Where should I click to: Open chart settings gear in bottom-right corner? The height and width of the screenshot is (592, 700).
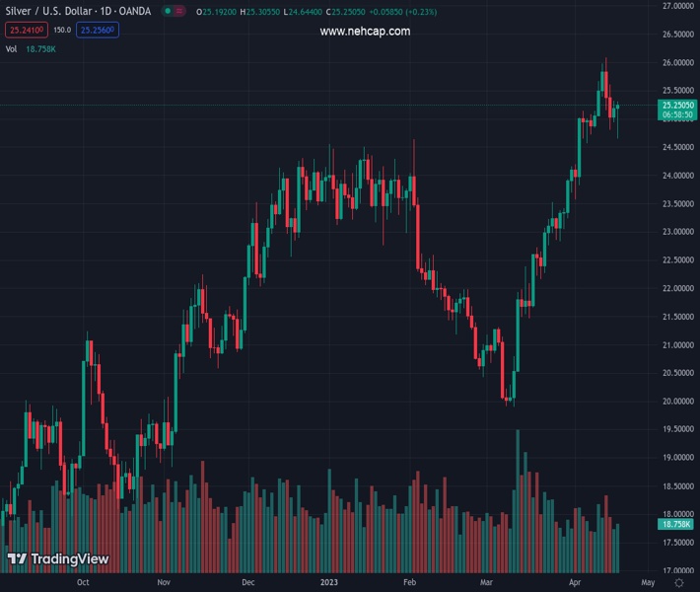coord(678,583)
